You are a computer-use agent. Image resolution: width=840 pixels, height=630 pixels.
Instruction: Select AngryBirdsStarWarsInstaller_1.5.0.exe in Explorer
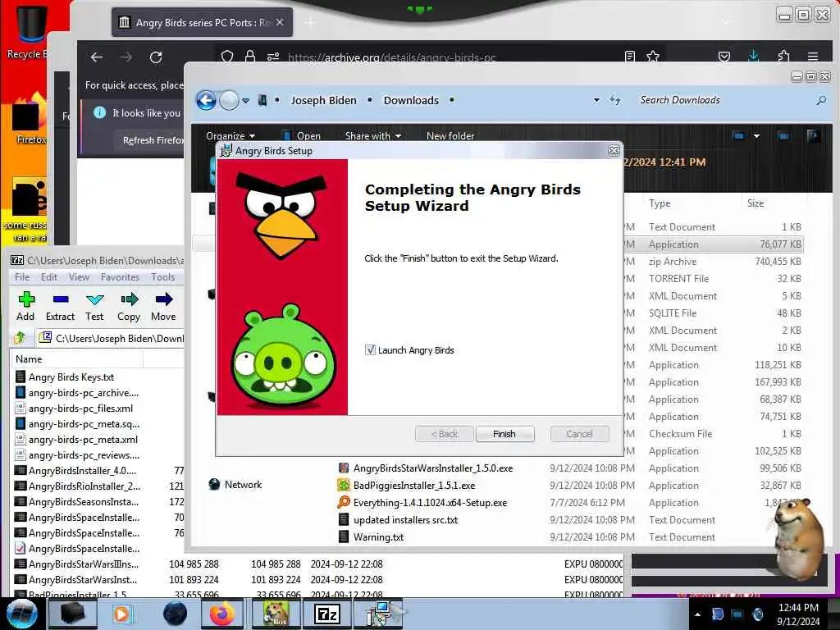[x=433, y=468]
